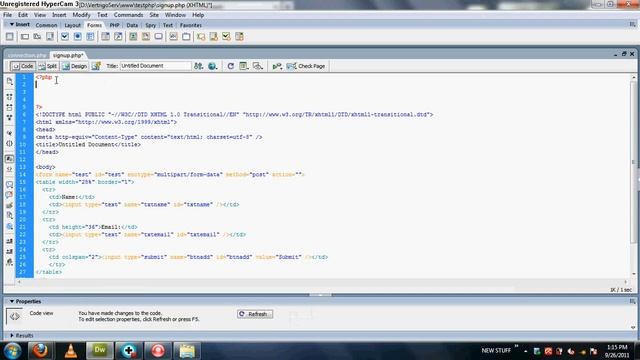Open Firefox from the taskbar
The width and height of the screenshot is (640, 360).
40,351
